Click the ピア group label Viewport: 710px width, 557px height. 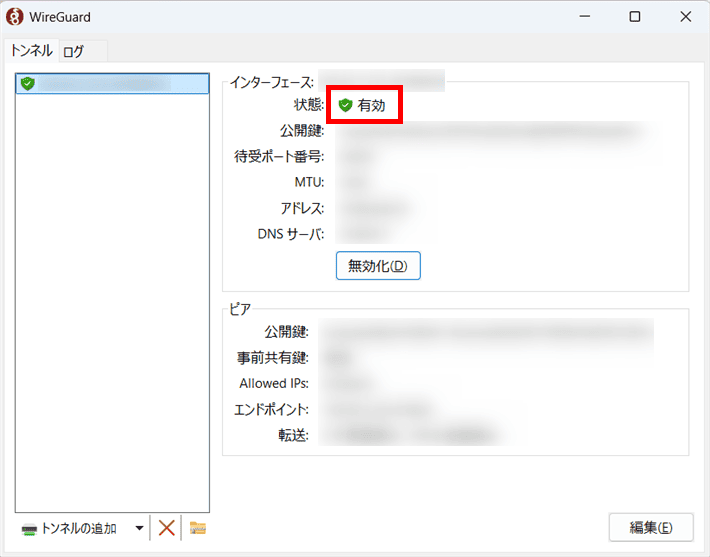click(240, 309)
